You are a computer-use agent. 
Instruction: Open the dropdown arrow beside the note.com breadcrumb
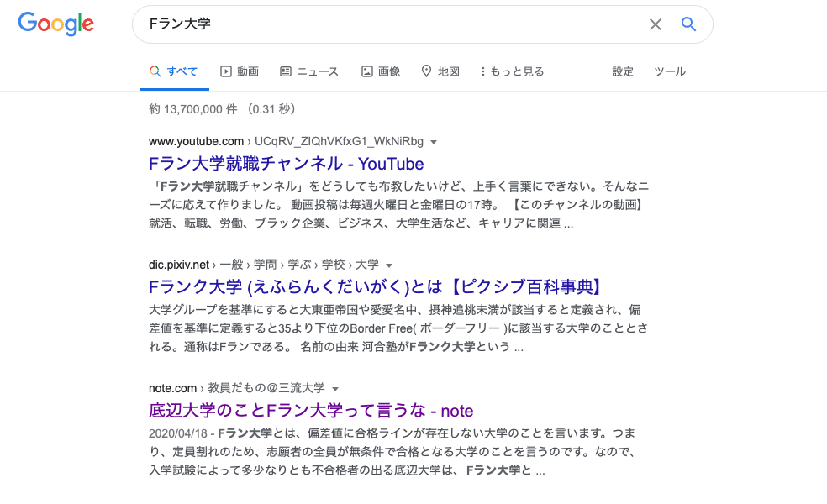(x=334, y=389)
